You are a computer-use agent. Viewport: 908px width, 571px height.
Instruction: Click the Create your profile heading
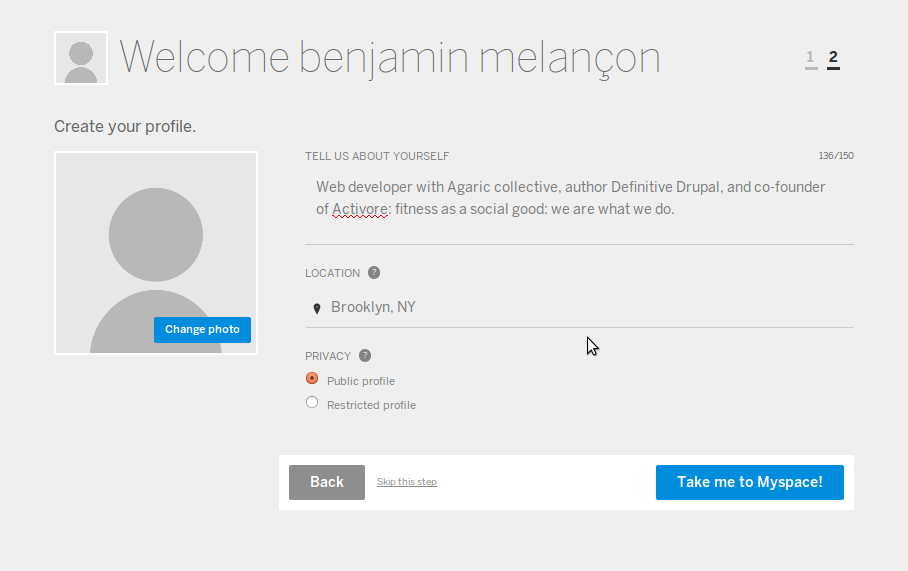(x=125, y=126)
